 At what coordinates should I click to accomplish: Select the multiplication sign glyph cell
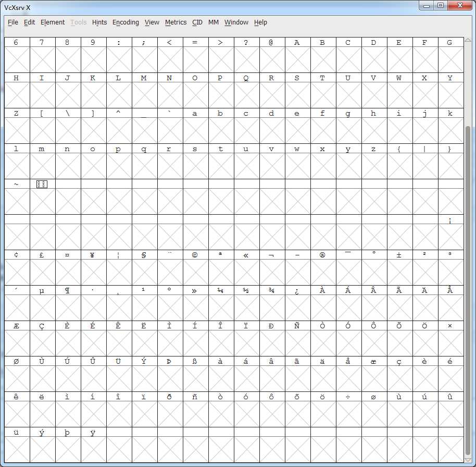click(x=451, y=339)
